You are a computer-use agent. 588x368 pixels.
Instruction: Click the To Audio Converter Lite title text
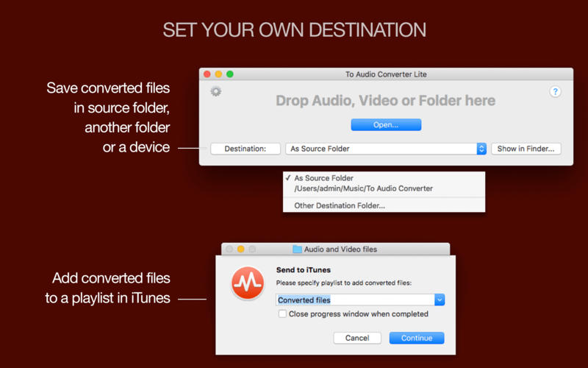point(386,74)
